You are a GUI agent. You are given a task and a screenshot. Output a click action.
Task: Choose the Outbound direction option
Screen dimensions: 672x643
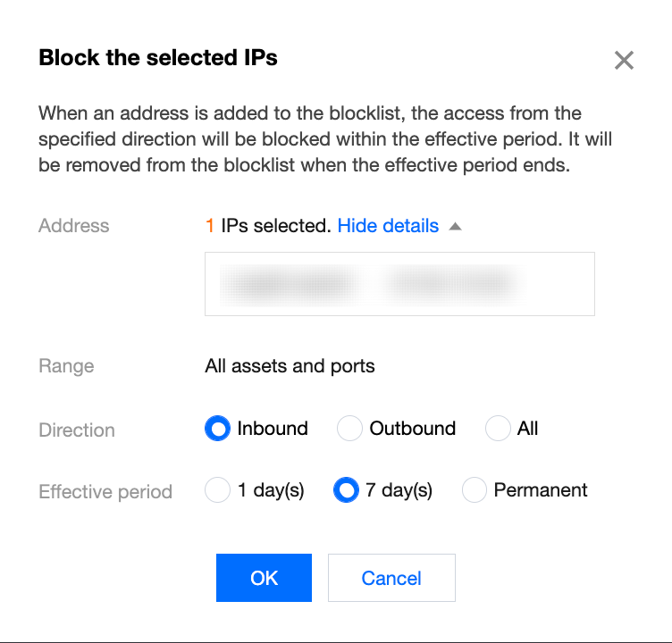point(349,429)
